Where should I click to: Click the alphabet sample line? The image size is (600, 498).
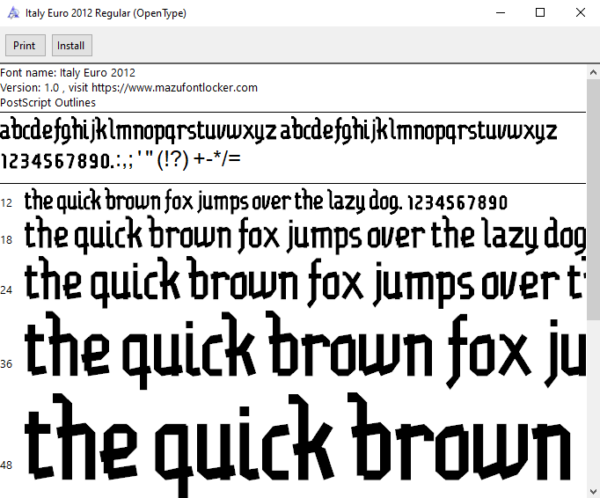click(x=278, y=131)
